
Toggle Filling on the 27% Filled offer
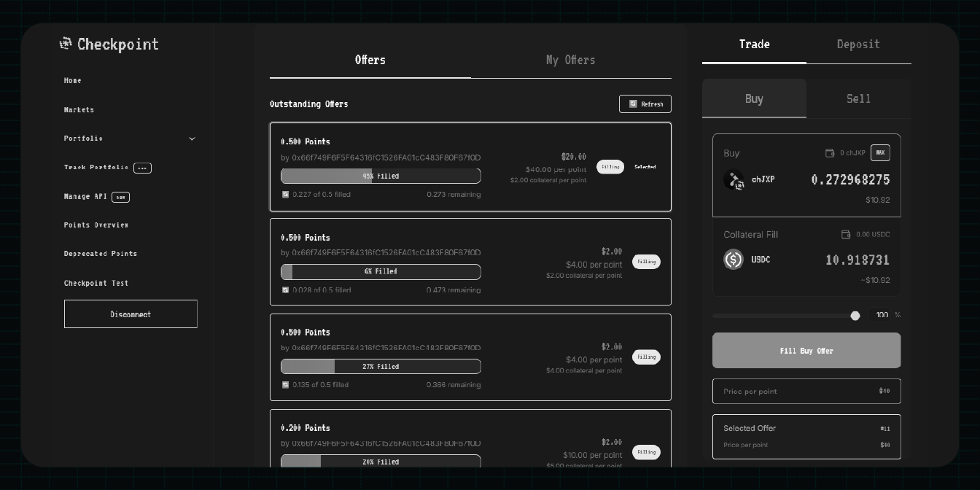(646, 357)
